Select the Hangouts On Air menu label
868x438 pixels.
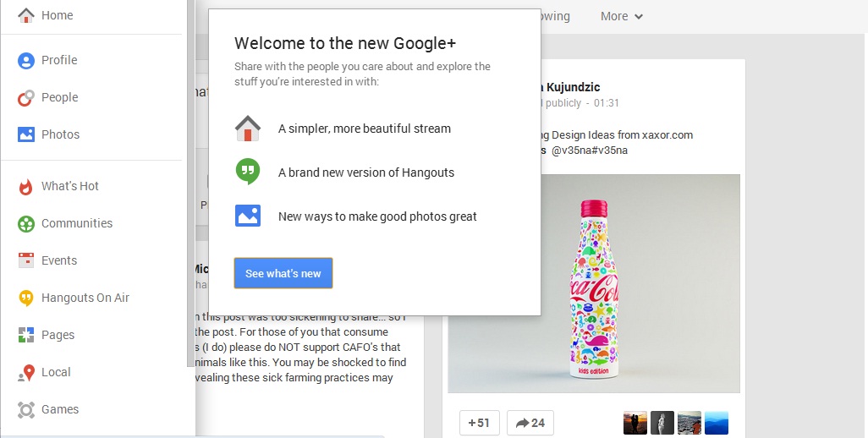pyautogui.click(x=85, y=298)
